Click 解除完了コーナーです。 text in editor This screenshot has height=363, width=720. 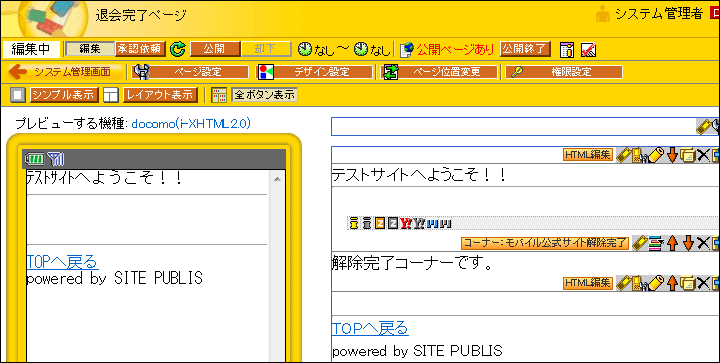412,263
